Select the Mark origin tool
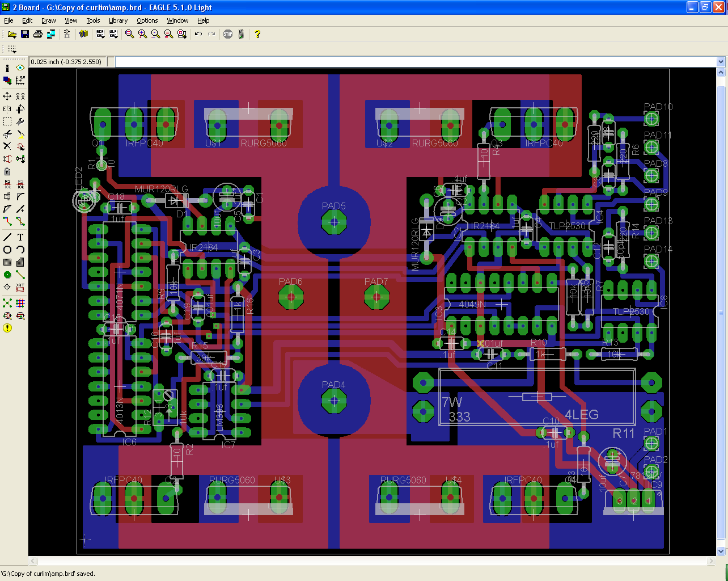Screen dimensions: 728x581 point(20,81)
